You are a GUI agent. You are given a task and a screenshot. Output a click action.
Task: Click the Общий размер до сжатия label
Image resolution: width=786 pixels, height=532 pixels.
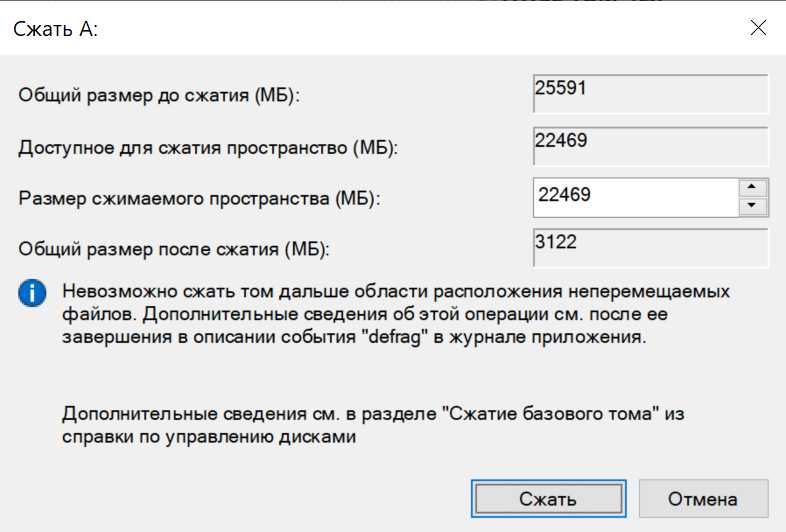[160, 96]
